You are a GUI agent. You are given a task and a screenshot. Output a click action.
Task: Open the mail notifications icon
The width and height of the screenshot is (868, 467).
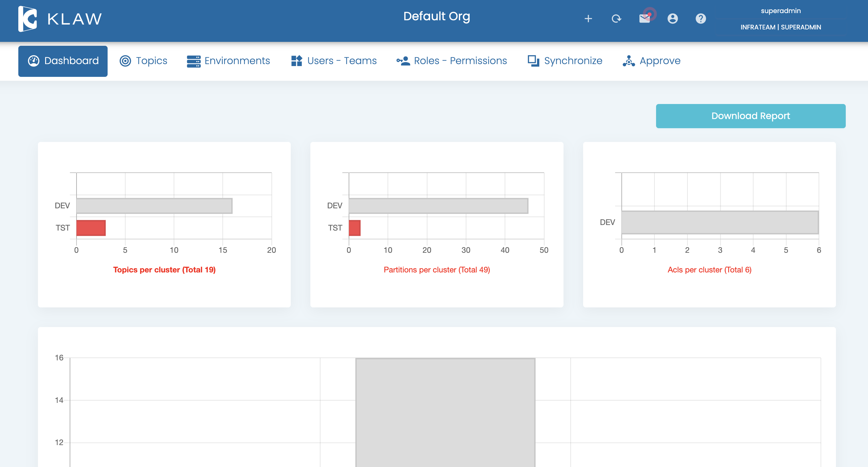point(645,18)
